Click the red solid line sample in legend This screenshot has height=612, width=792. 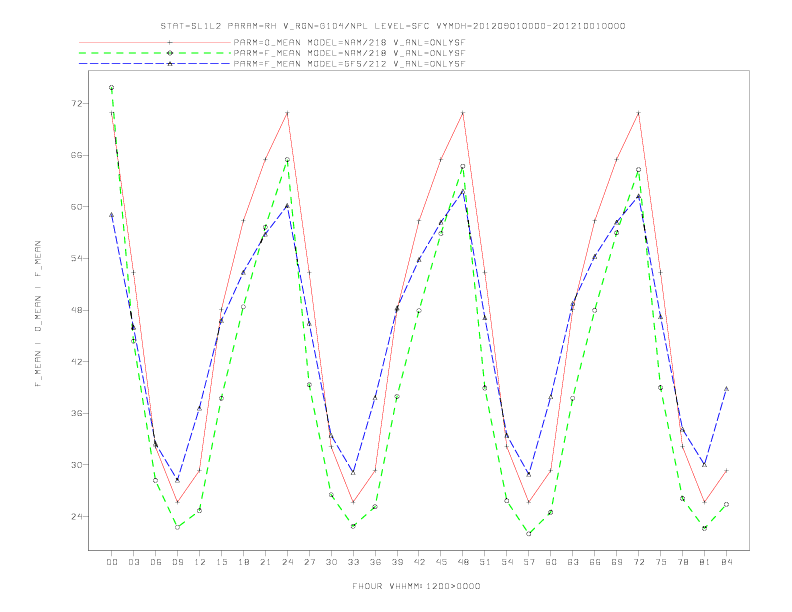[x=155, y=42]
